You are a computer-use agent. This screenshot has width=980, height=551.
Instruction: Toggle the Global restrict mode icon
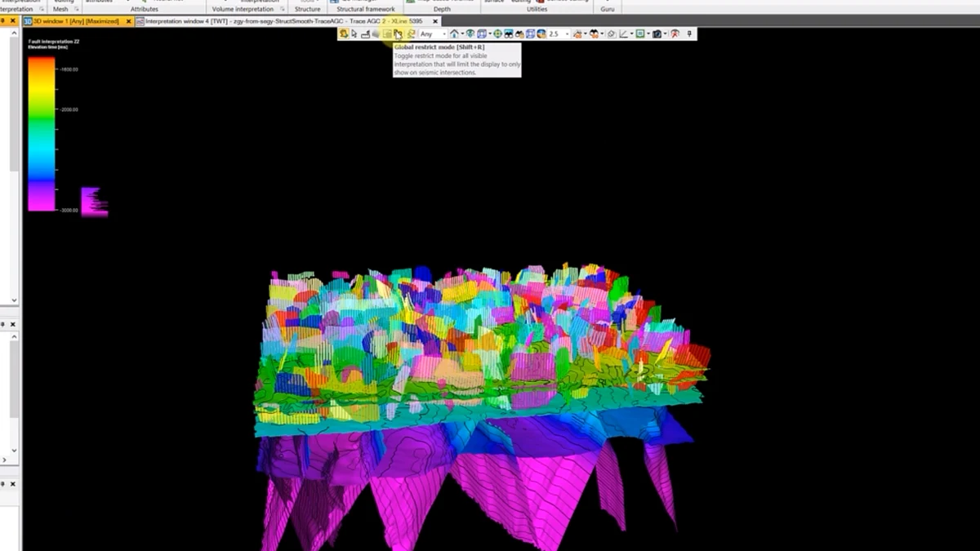pos(398,34)
